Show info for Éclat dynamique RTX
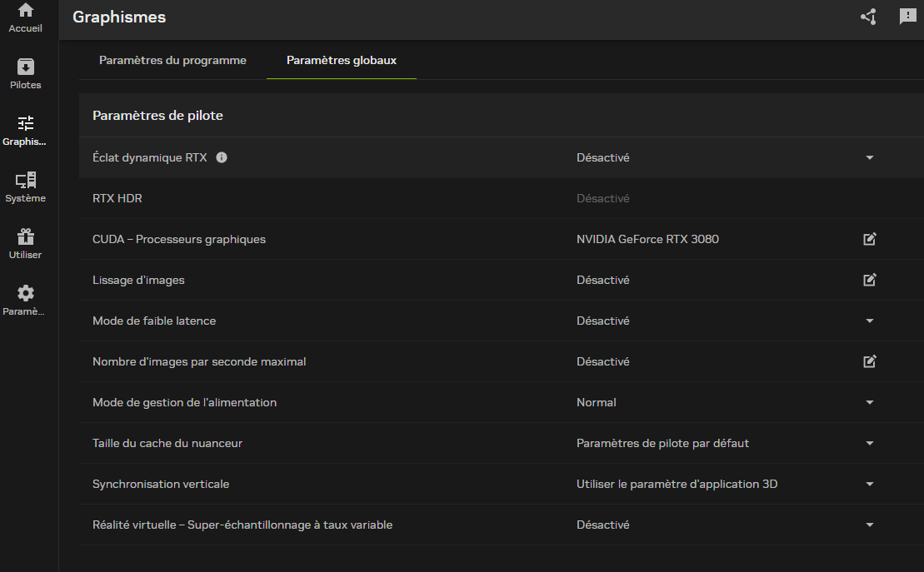The image size is (924, 572). tap(222, 157)
